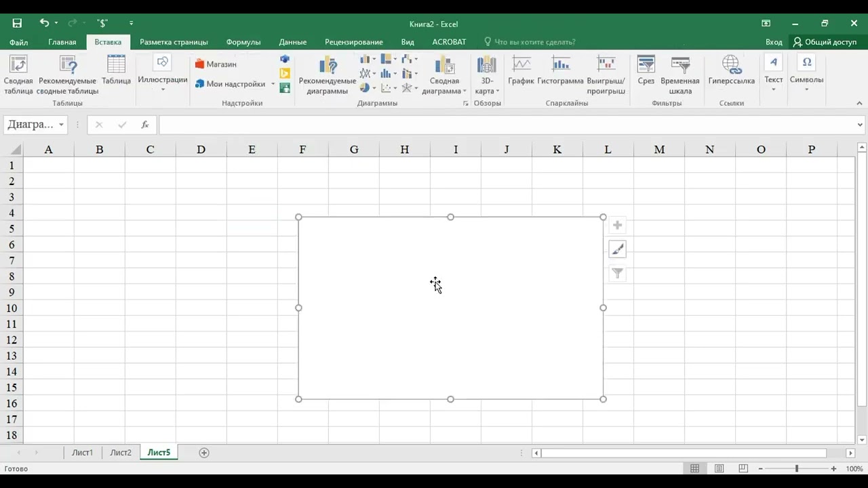This screenshot has width=868, height=488.
Task: Switch to Page Break Preview
Action: [743, 468]
